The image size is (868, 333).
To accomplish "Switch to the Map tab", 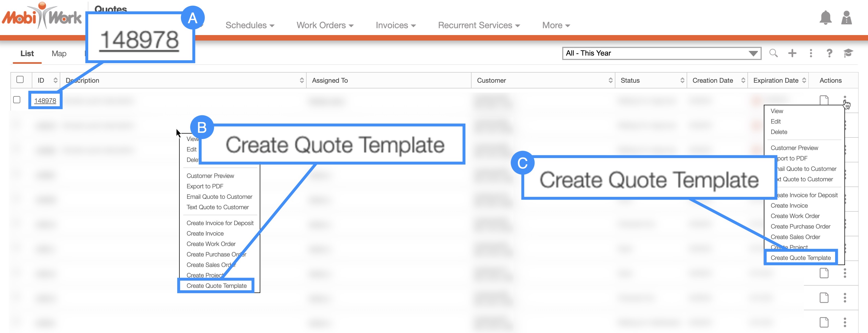I will 59,53.
